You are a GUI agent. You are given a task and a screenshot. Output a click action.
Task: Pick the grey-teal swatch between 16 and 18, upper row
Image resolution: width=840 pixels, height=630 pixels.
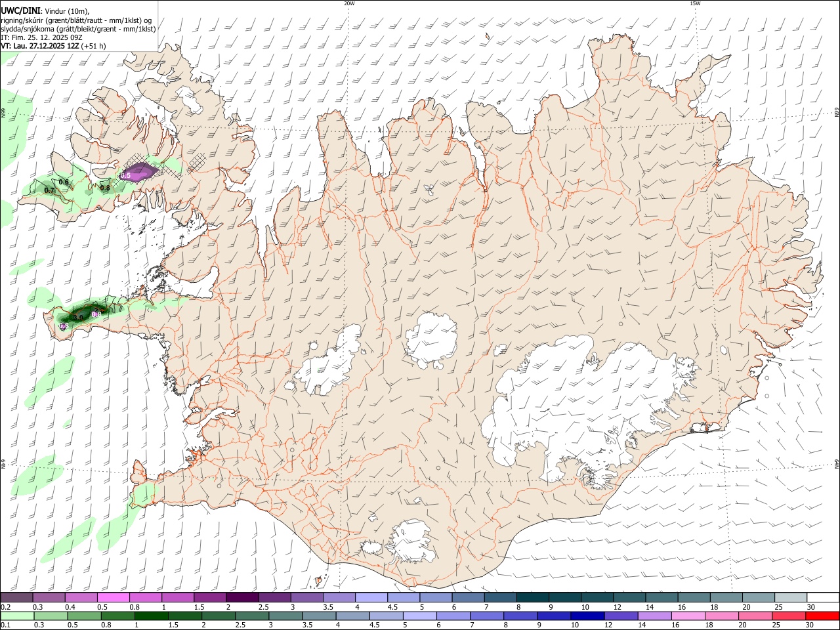(693, 597)
